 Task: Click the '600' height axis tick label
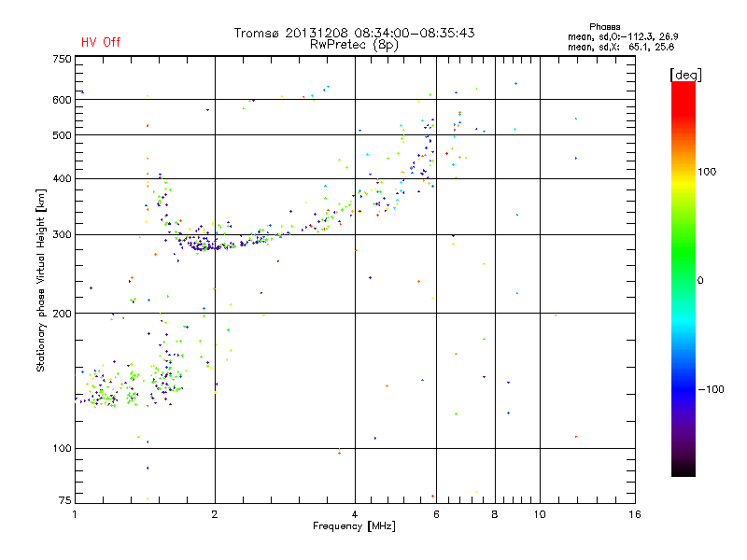tap(62, 100)
